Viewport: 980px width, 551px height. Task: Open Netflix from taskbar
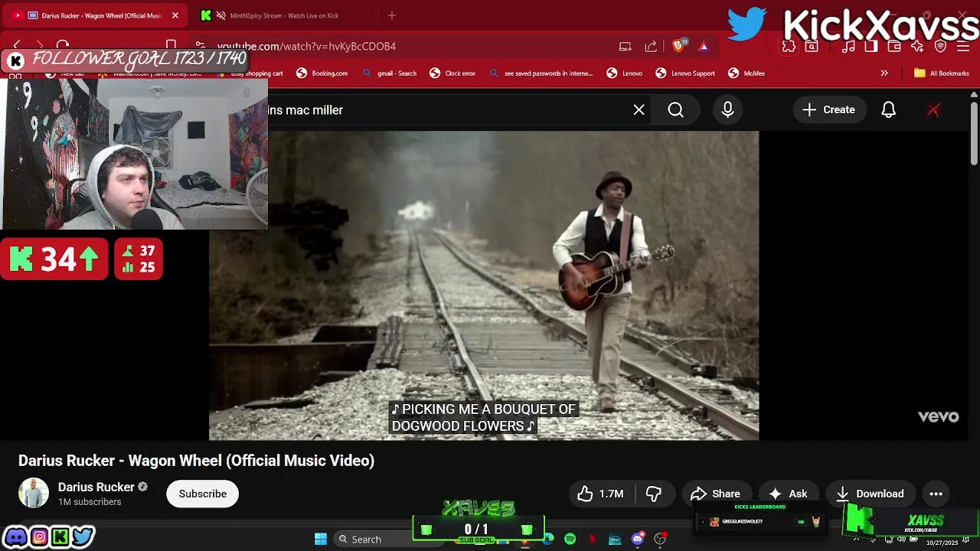(593, 540)
